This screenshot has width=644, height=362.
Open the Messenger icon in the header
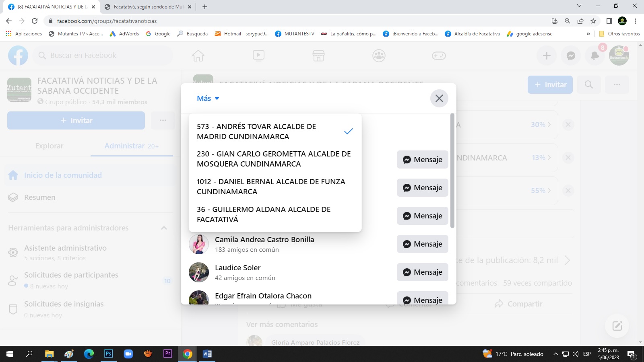click(x=571, y=56)
